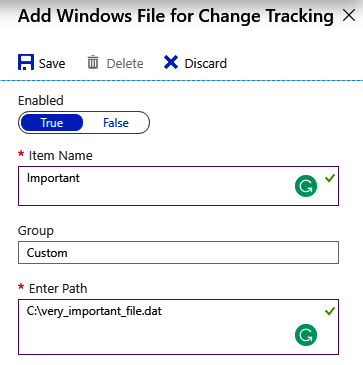Image resolution: width=363 pixels, height=365 pixels.
Task: Set Enabled to True
Action: tap(52, 123)
